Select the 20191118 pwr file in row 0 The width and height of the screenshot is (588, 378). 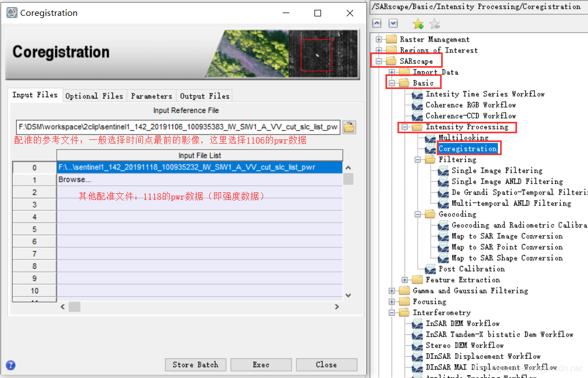[199, 167]
